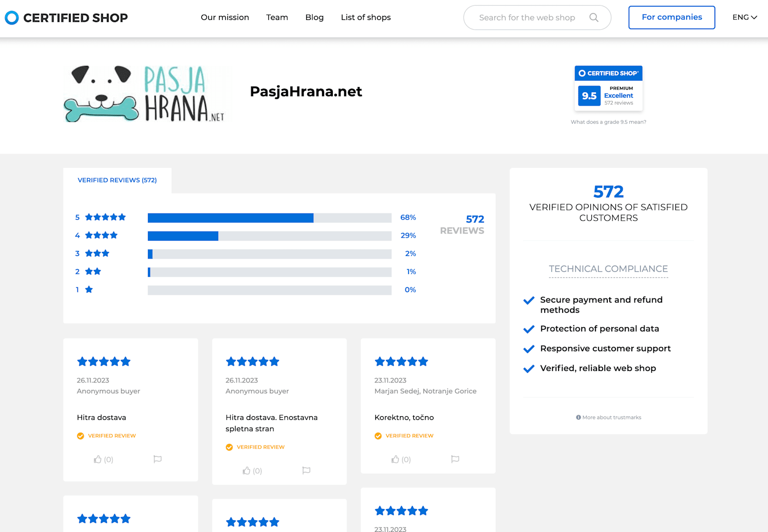The height and width of the screenshot is (532, 768).
Task: Flag the 'Hitra dostava' review
Action: click(x=158, y=459)
